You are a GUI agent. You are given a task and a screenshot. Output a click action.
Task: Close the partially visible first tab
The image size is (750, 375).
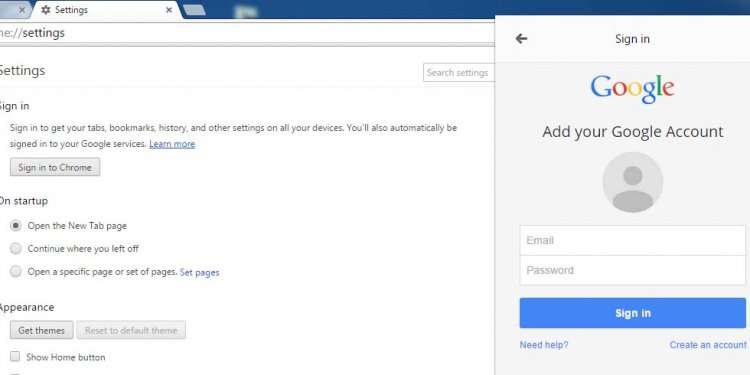pyautogui.click(x=22, y=10)
